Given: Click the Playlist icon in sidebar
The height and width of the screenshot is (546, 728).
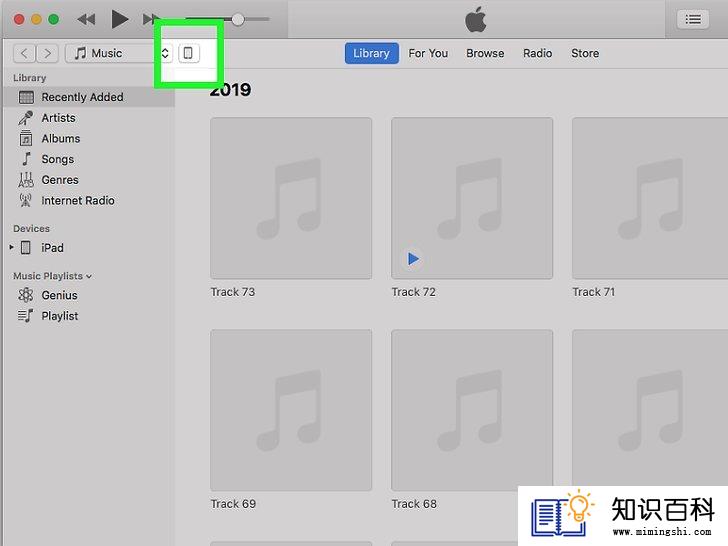Looking at the screenshot, I should pyautogui.click(x=26, y=316).
